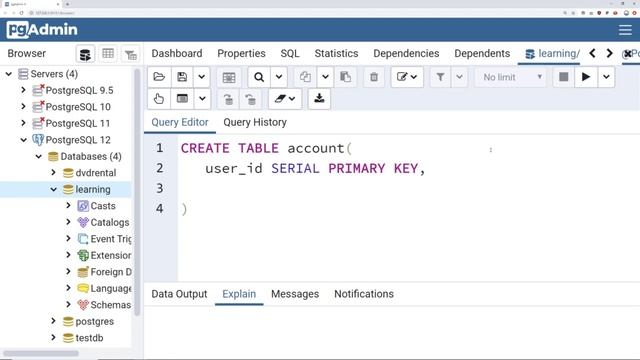Expand the dvdrental database node

[53, 173]
